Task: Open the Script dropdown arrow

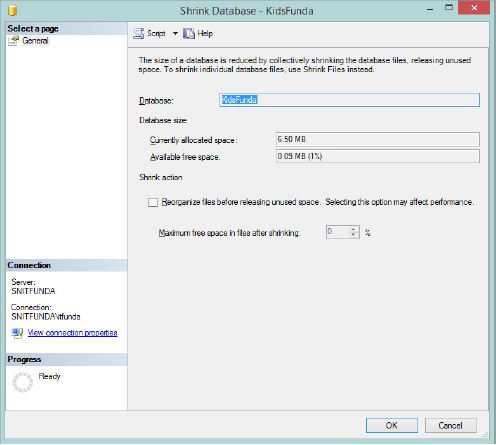Action: pyautogui.click(x=175, y=33)
